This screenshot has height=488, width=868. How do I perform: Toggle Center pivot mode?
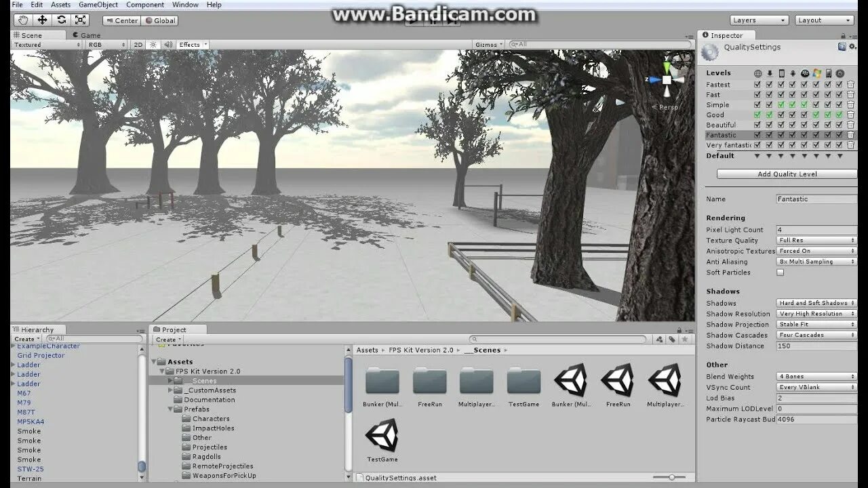(121, 20)
